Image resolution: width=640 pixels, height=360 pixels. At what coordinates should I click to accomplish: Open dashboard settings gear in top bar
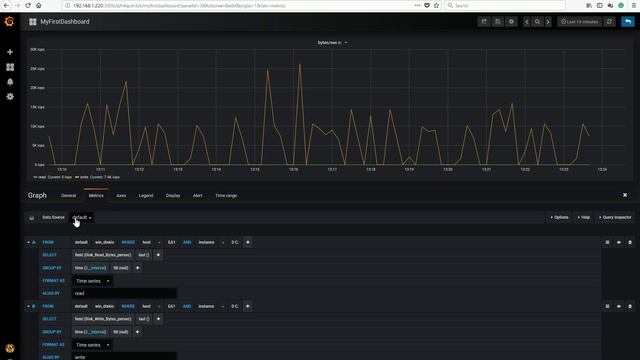[511, 22]
